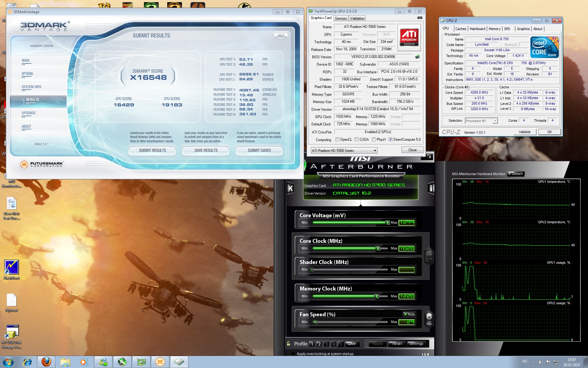Click the User Define fan gear icon
This screenshot has width=588, height=368.
pos(429,319)
